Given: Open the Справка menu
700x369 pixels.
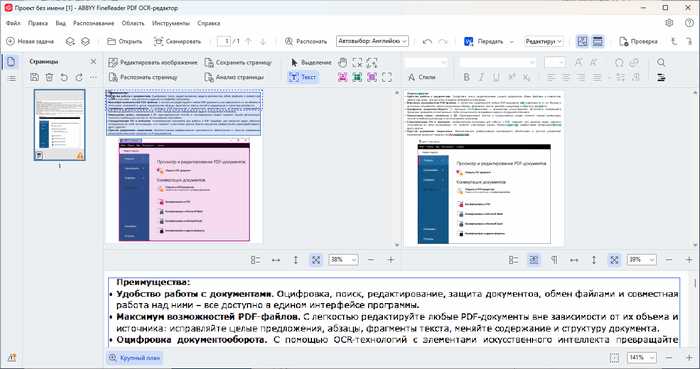Looking at the screenshot, I should click(x=208, y=23).
